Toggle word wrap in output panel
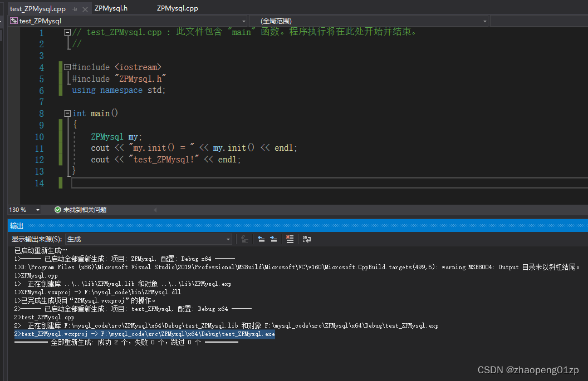This screenshot has width=588, height=381. point(307,239)
